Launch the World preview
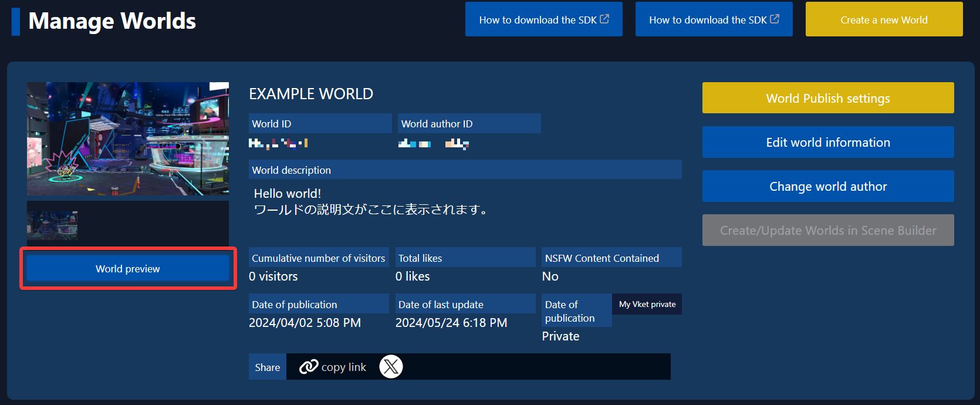Viewport: 980px width, 405px height. [128, 268]
